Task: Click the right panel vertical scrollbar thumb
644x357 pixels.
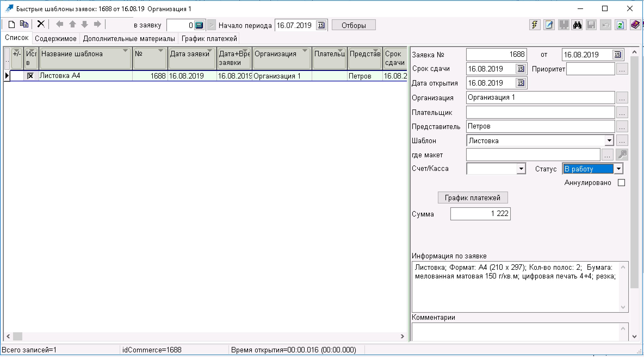Action: 634,173
